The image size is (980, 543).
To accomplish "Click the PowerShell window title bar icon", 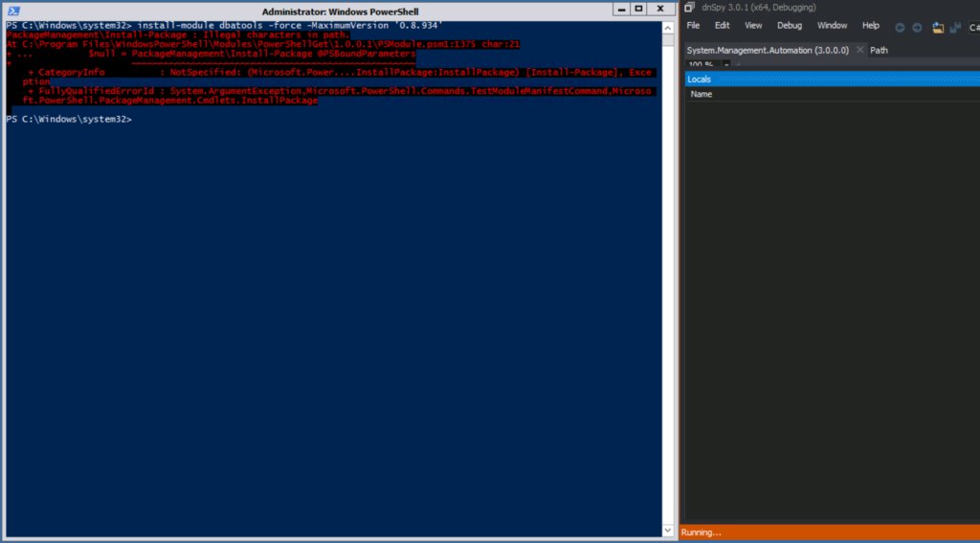I will click(x=13, y=10).
